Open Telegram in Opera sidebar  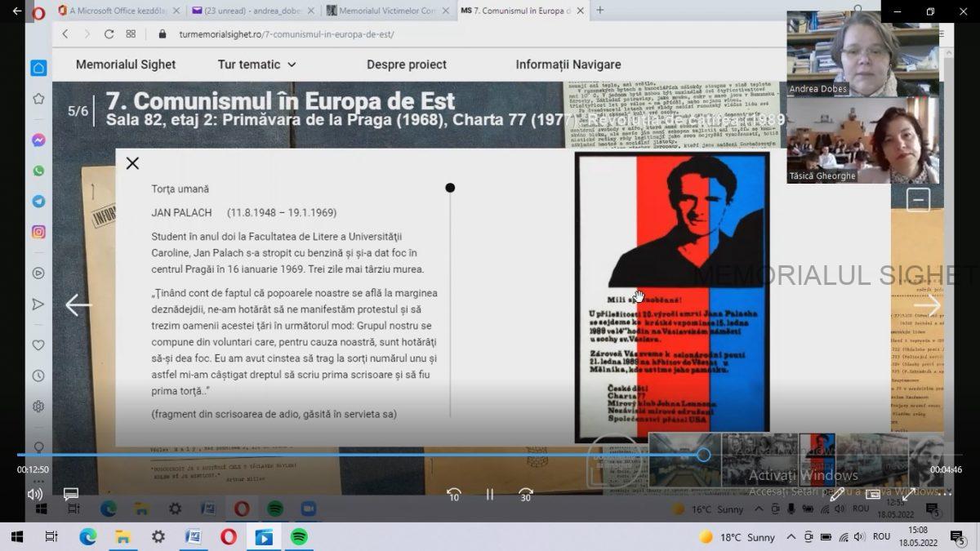click(38, 201)
